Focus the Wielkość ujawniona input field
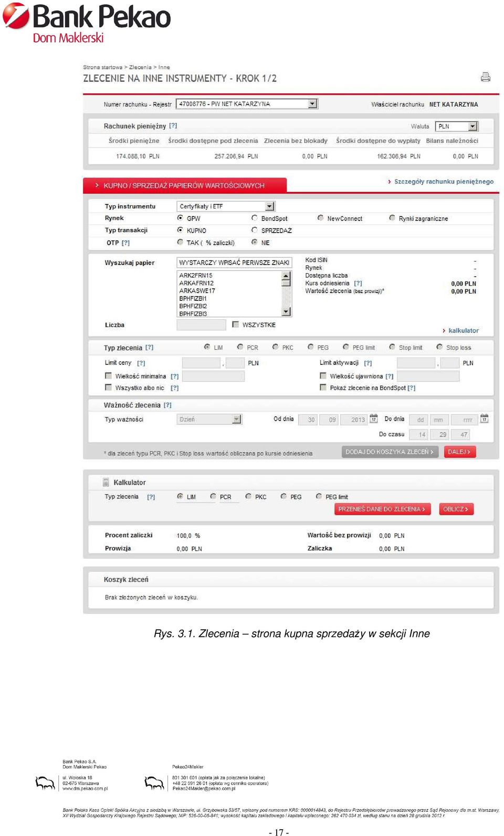Viewport: 504px width, 836px height. click(x=428, y=376)
